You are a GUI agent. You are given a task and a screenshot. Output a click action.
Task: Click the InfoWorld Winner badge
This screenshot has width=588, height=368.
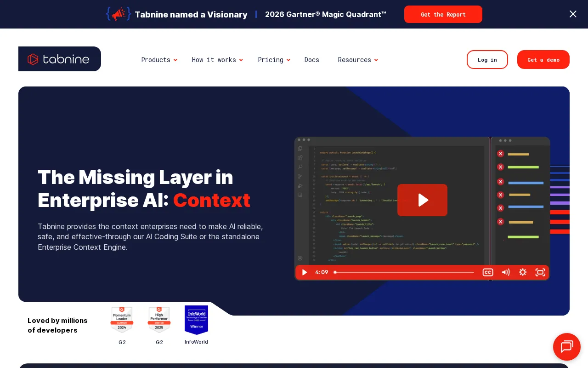click(x=196, y=320)
